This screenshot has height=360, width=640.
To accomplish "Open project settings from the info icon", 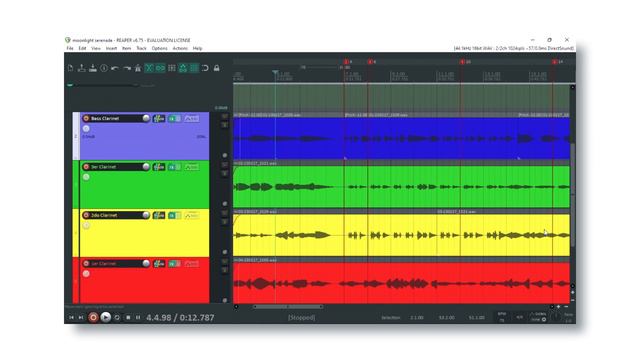I will (104, 68).
